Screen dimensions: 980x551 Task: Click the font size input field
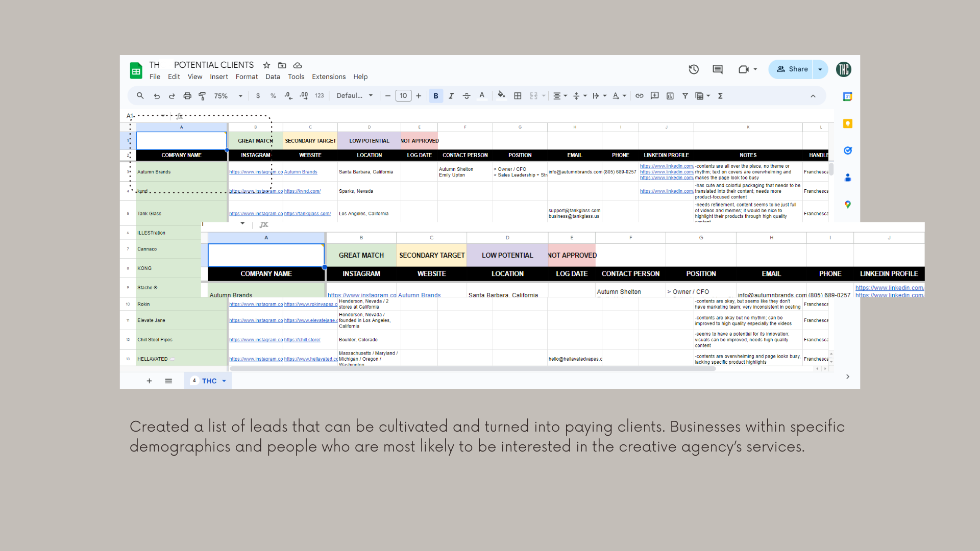coord(403,96)
